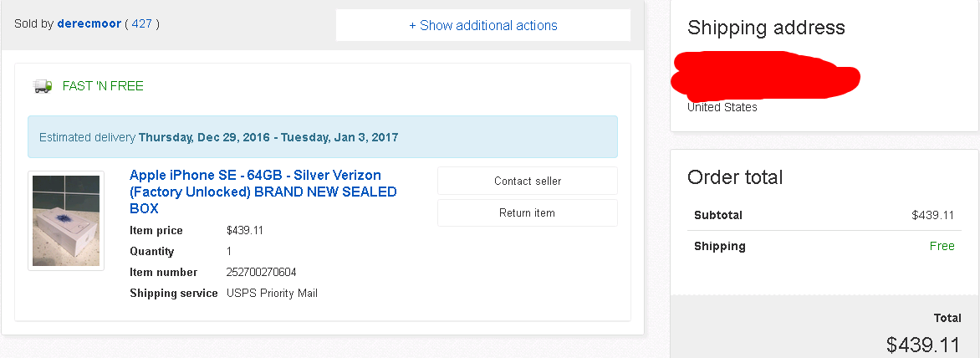Expand Show additional actions

pos(483,26)
